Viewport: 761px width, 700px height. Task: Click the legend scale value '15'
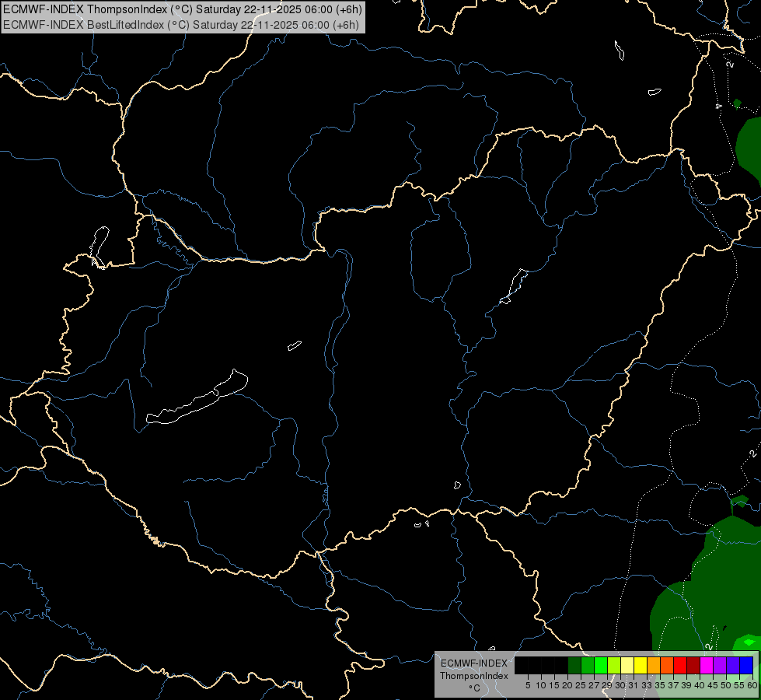(x=553, y=685)
